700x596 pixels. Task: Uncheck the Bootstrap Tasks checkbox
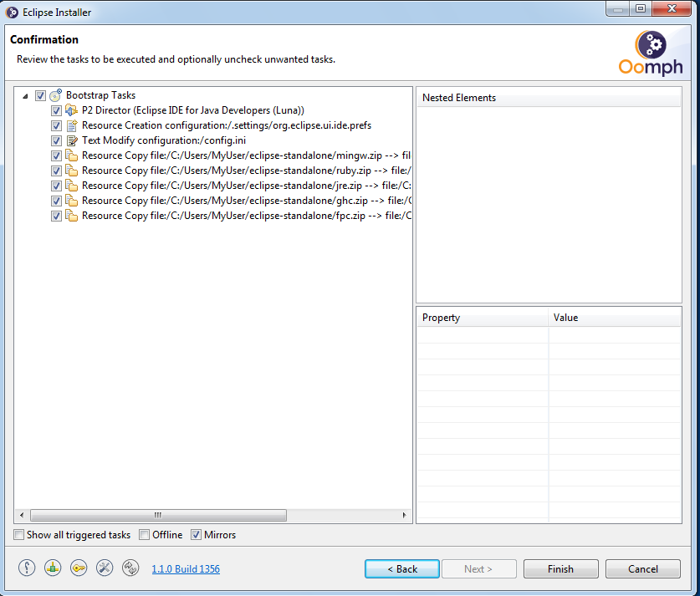[40, 95]
